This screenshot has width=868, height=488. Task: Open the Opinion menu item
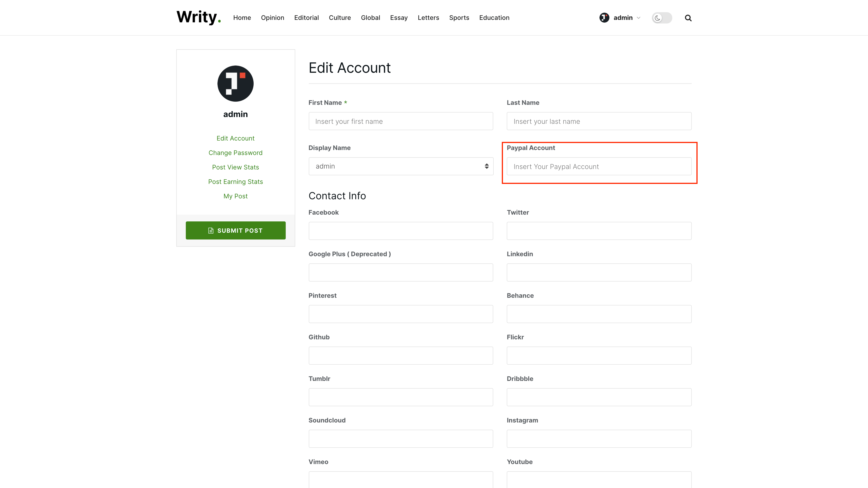[x=272, y=18]
